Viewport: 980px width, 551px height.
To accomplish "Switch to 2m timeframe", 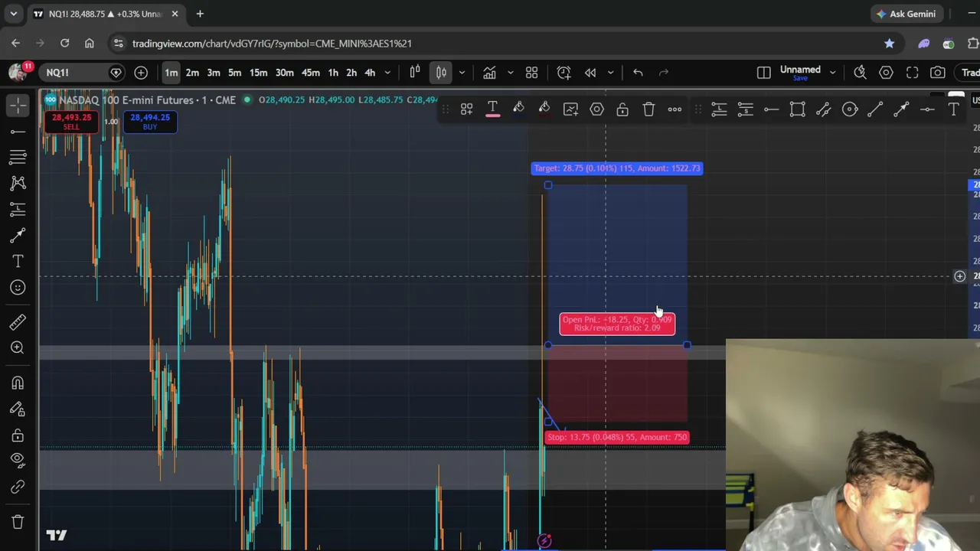I will 192,73.
